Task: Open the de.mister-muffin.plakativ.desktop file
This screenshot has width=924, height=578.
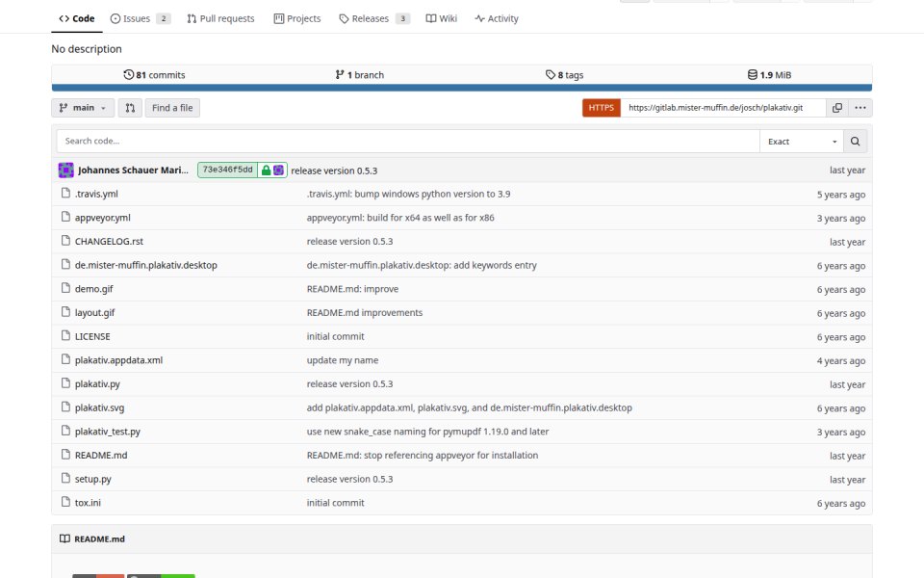Action: click(146, 266)
